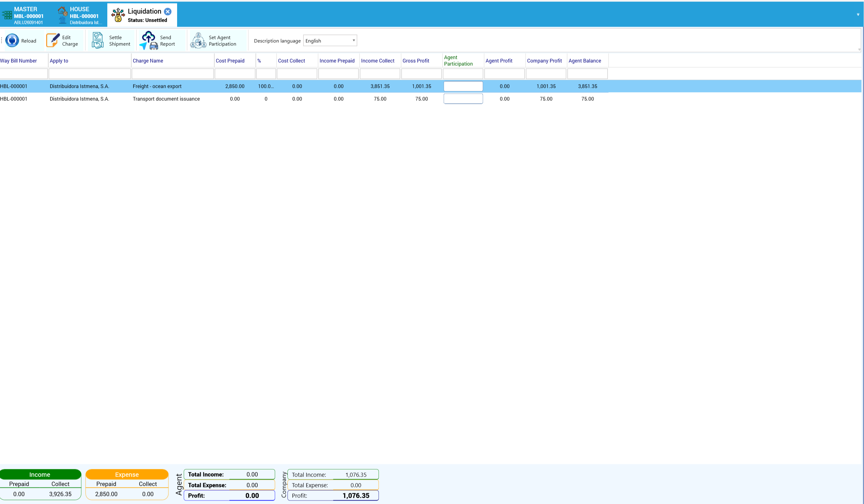Screen dimensions: 864x504
Task: Click the MASTER tab container icon
Action: pyautogui.click(x=7, y=15)
